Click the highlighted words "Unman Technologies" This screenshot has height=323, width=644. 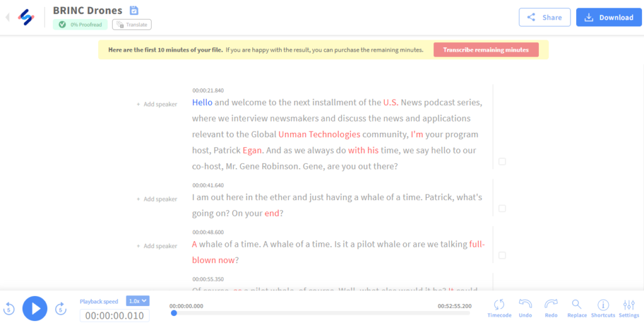(319, 134)
